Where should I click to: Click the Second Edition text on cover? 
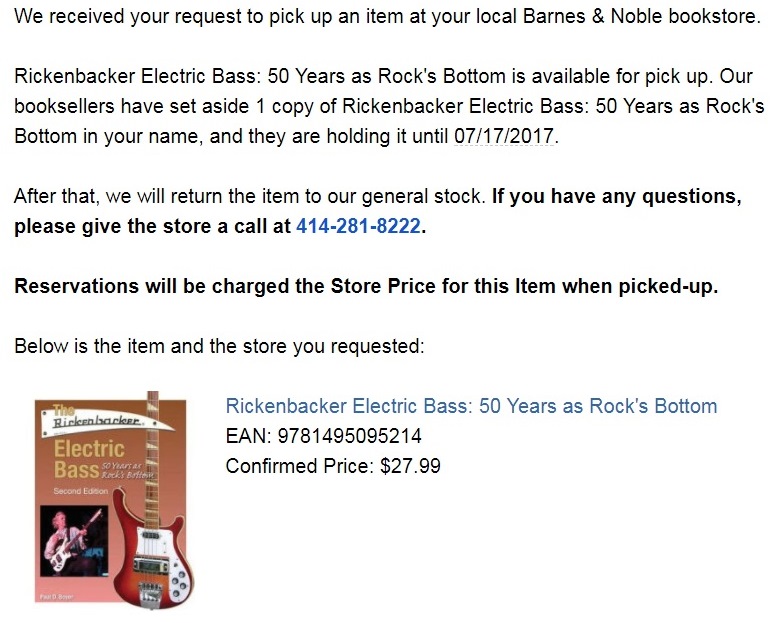[x=80, y=491]
